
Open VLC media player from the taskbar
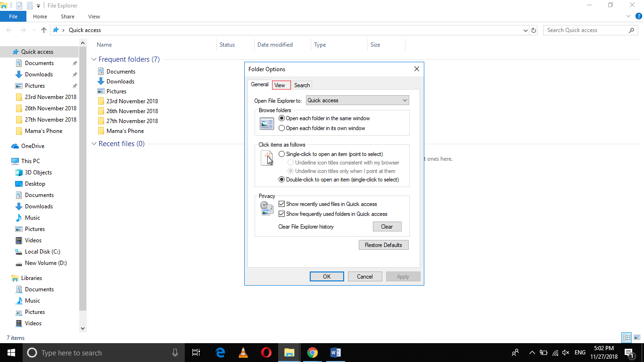pyautogui.click(x=243, y=353)
